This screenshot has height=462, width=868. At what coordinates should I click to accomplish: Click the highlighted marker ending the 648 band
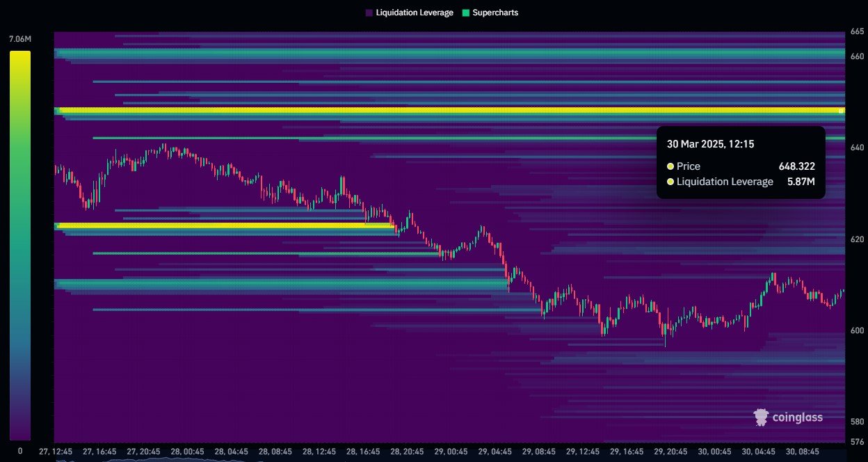pos(841,111)
